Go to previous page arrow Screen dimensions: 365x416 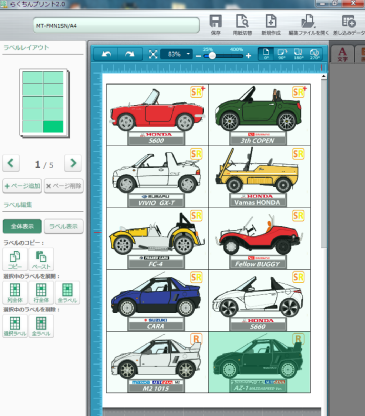pyautogui.click(x=11, y=163)
